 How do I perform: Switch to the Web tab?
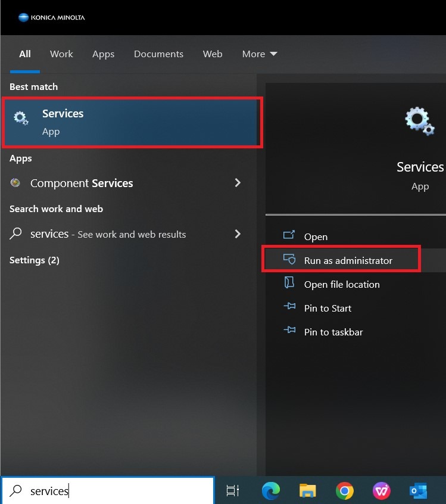(x=213, y=54)
